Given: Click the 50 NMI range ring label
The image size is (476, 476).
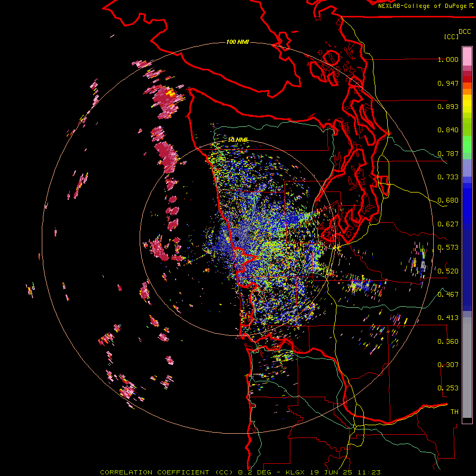Looking at the screenshot, I should click(x=237, y=140).
